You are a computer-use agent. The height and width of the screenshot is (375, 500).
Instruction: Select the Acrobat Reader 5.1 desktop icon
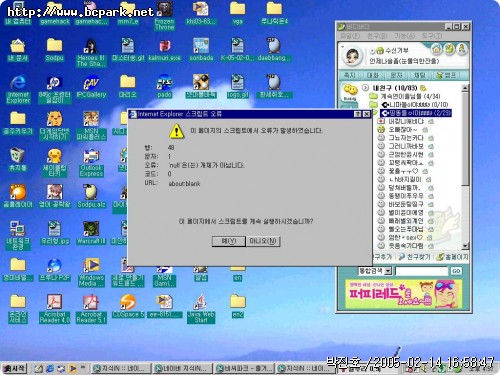[x=91, y=309]
